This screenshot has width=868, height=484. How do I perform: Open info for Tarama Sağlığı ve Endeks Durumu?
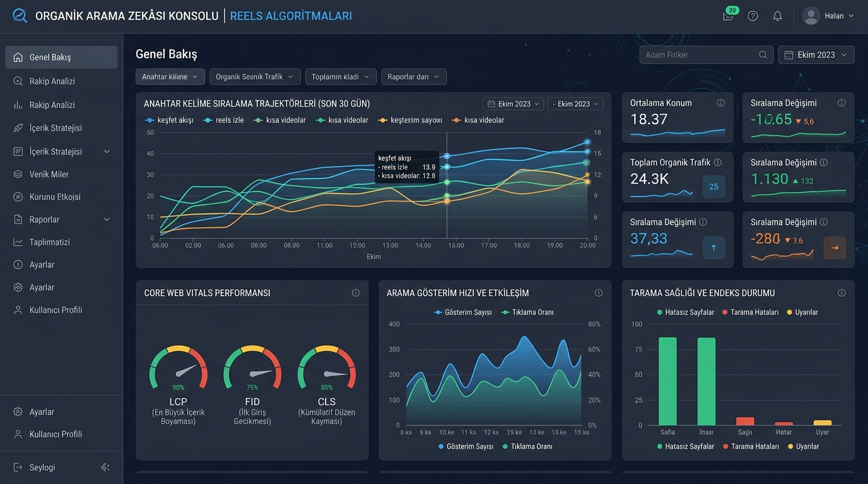[x=842, y=293]
